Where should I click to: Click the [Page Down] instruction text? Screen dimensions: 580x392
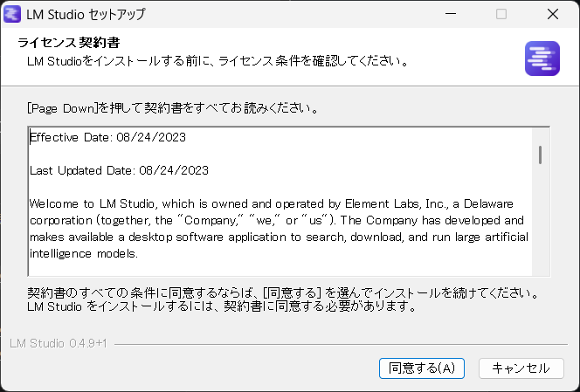[171, 109]
